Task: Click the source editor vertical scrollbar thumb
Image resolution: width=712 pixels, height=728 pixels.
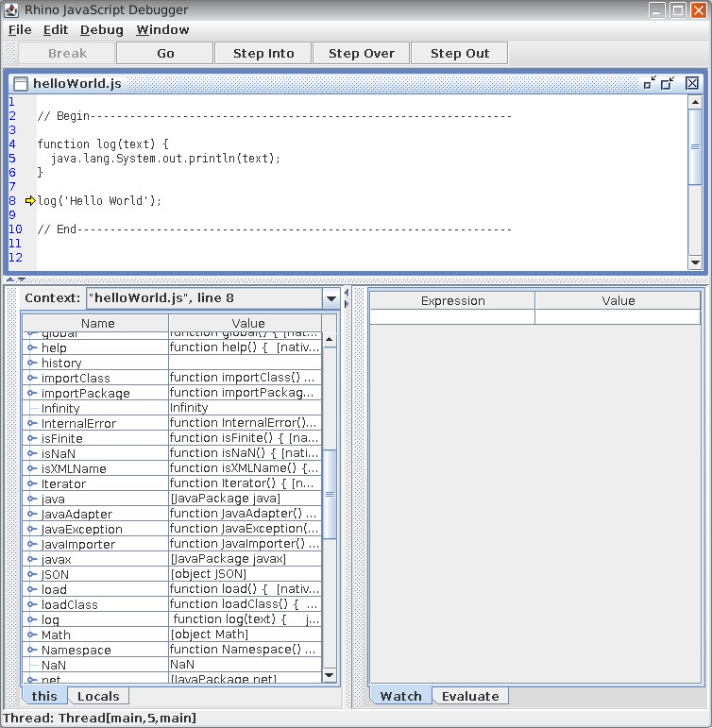Action: click(x=695, y=147)
